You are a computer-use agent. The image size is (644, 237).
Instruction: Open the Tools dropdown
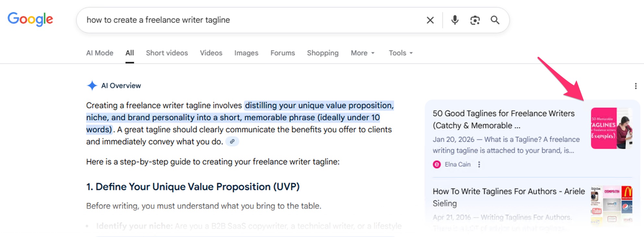(401, 53)
